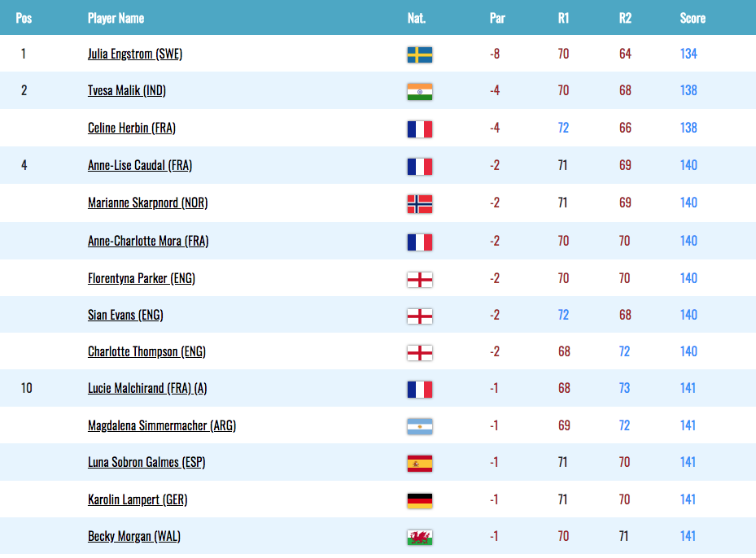Screen dimensions: 756x558
Task: Open Becky Morgan (WAL) profile link
Action: click(134, 536)
